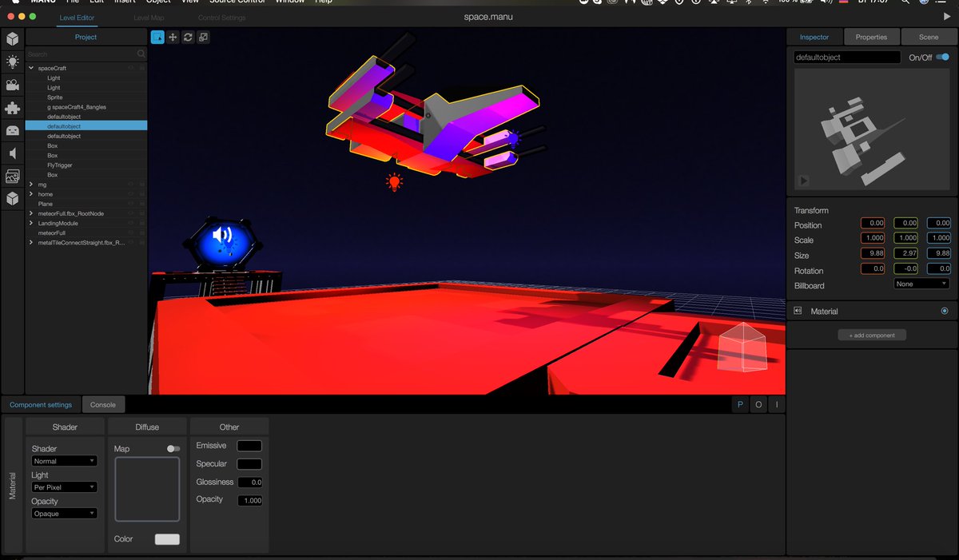The height and width of the screenshot is (560, 959).
Task: Switch to the Level Editor tab
Action: coord(77,18)
